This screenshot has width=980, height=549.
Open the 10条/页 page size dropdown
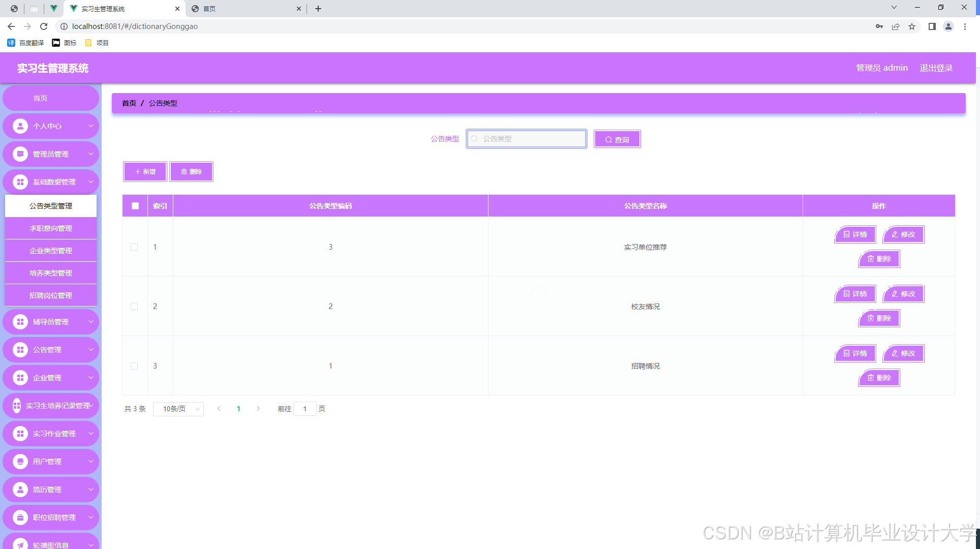178,409
